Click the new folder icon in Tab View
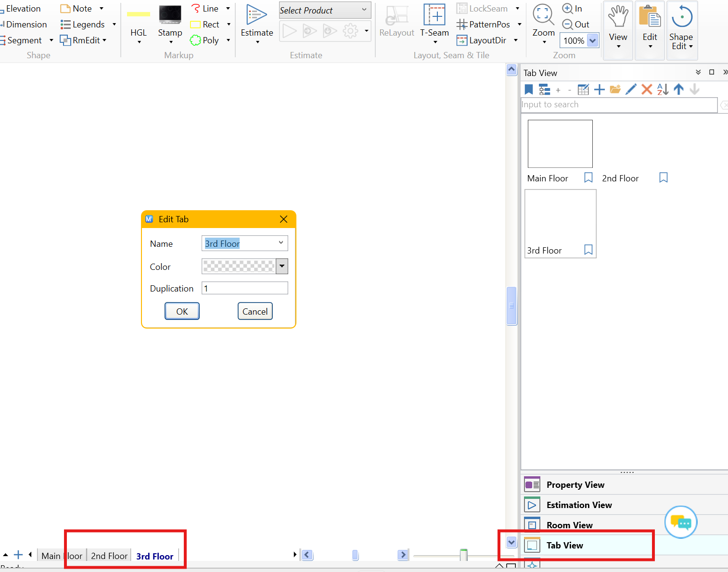The height and width of the screenshot is (572, 728). point(615,89)
